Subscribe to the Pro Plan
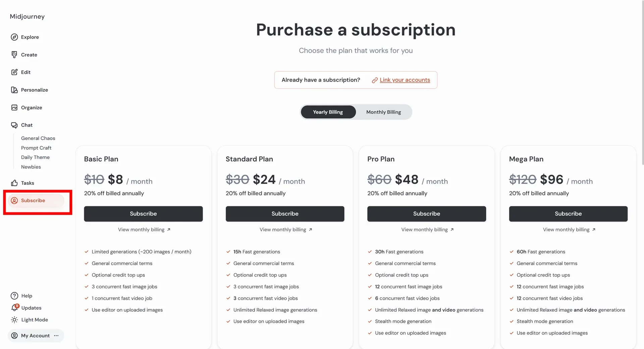 tap(426, 214)
